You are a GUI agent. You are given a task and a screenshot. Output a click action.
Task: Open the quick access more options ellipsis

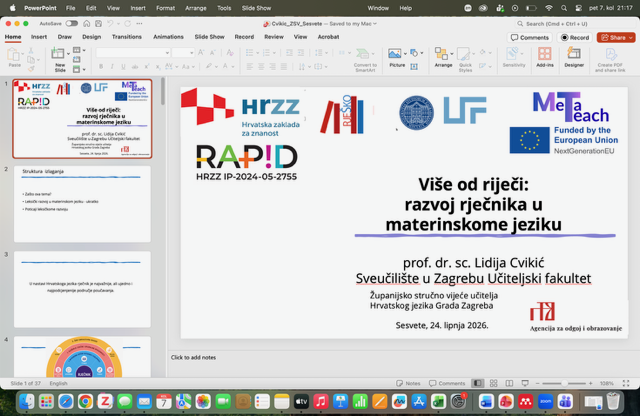pyautogui.click(x=139, y=24)
